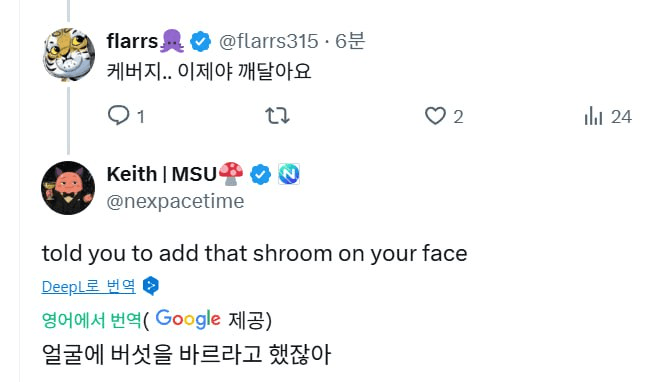Click Keith's blue verified checkmark badge
The width and height of the screenshot is (658, 382).
click(260, 174)
